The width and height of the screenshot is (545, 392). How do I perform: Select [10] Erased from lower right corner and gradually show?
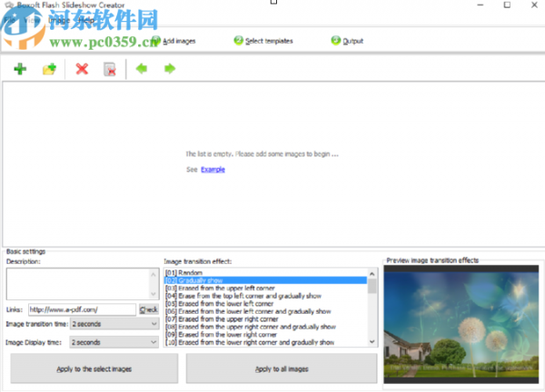[x=265, y=342]
